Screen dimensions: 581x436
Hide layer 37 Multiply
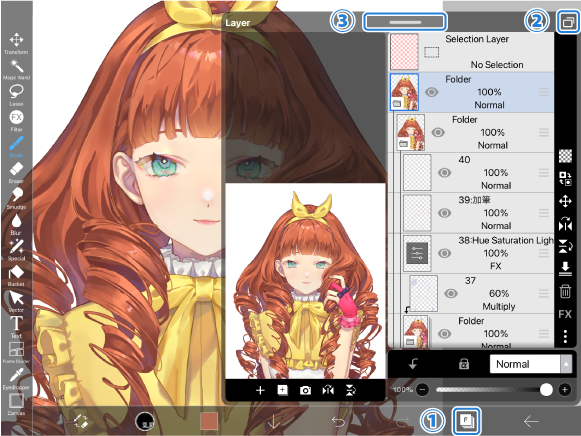[x=451, y=294]
